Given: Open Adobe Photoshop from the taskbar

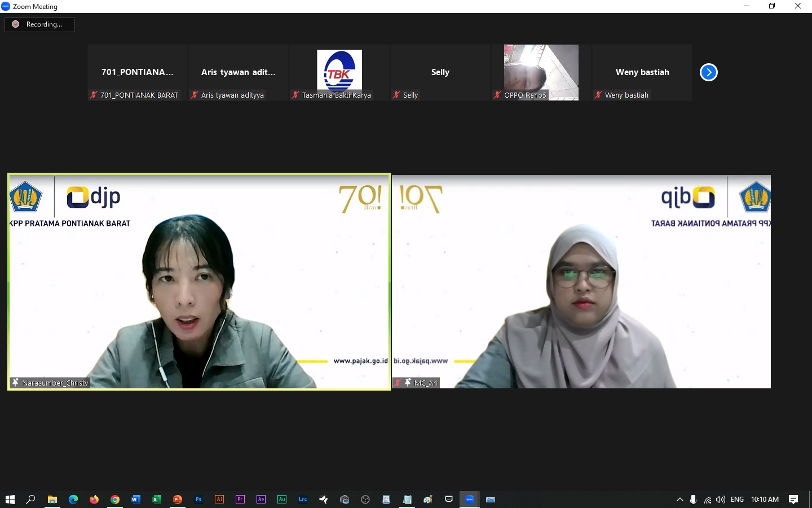Looking at the screenshot, I should [x=198, y=500].
